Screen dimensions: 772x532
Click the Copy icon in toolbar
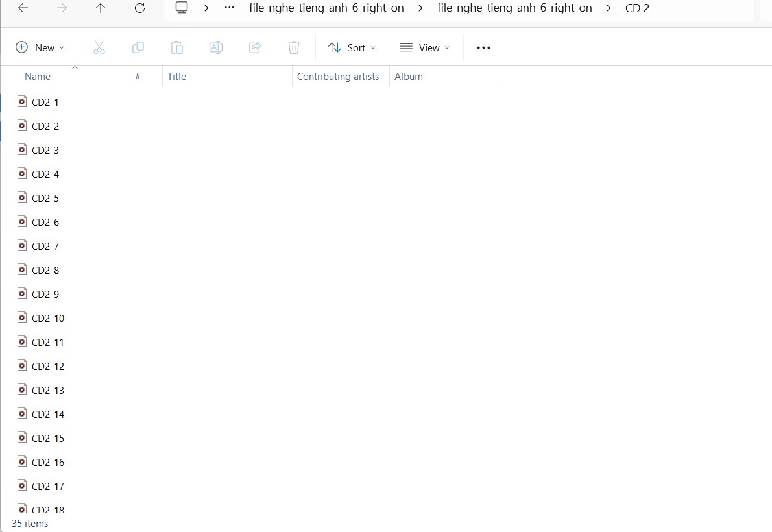pos(138,47)
